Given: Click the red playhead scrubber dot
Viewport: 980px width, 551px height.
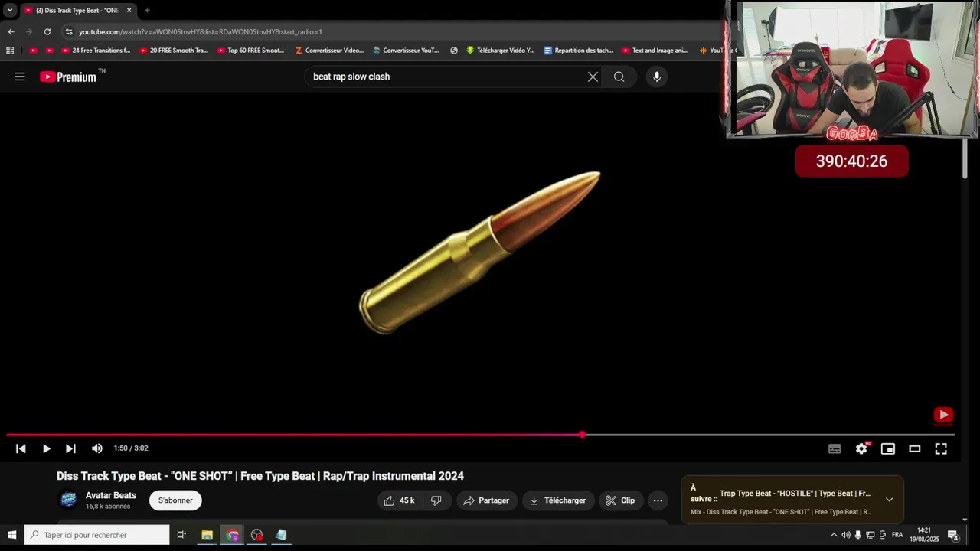Looking at the screenshot, I should coord(583,435).
